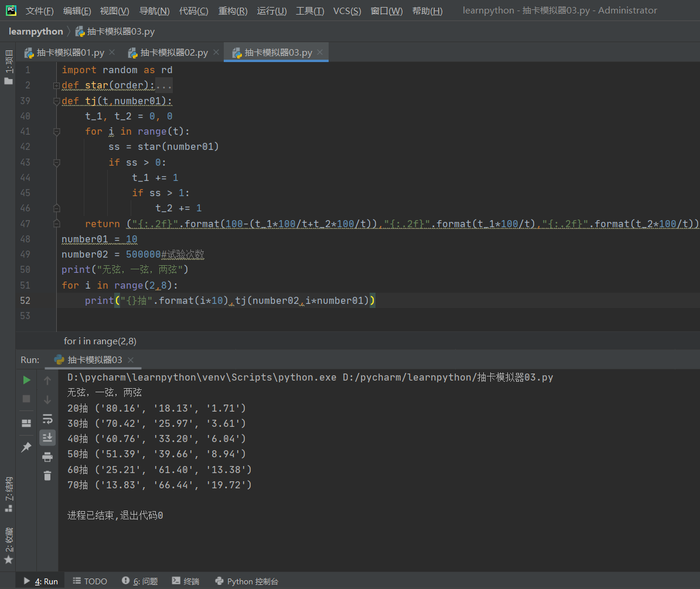
Task: Toggle soft-wrap in the run console
Action: (47, 419)
